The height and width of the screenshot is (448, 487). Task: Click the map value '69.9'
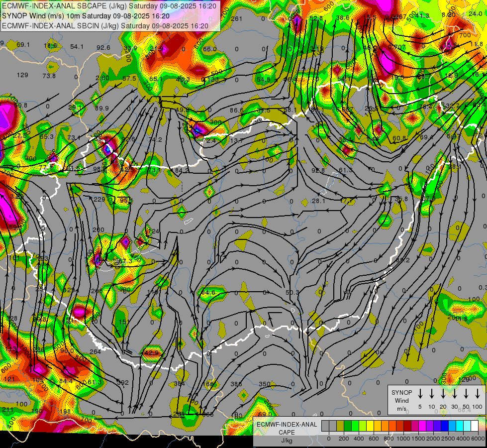pos(102,108)
